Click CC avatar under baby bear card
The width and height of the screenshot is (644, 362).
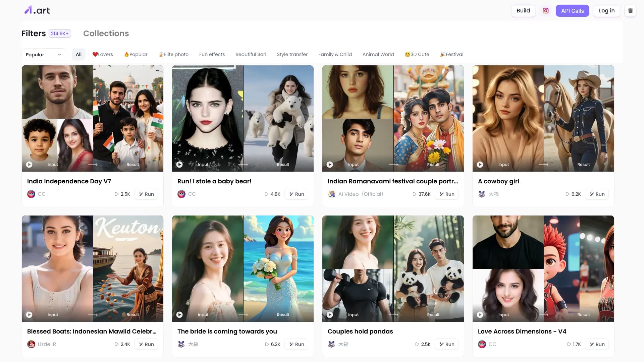pyautogui.click(x=181, y=194)
